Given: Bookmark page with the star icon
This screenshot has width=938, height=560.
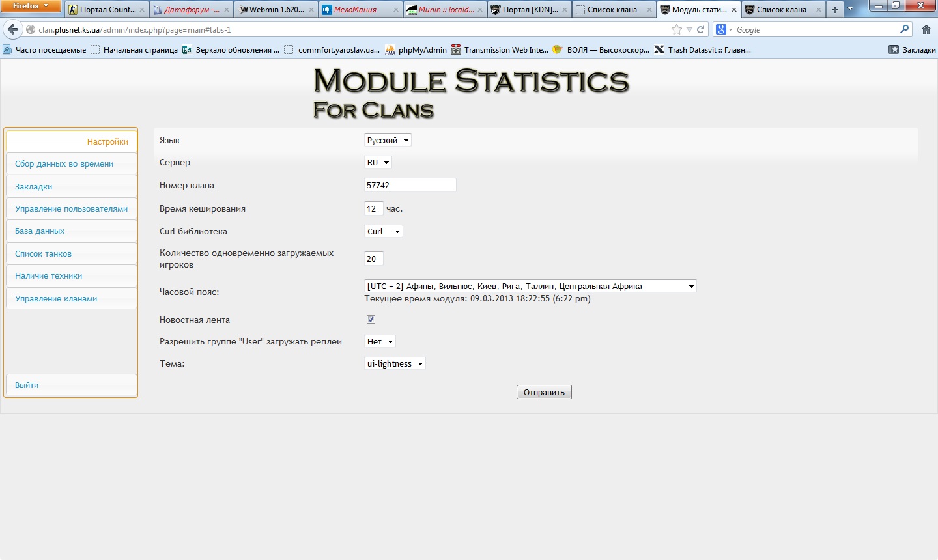Looking at the screenshot, I should click(x=676, y=29).
